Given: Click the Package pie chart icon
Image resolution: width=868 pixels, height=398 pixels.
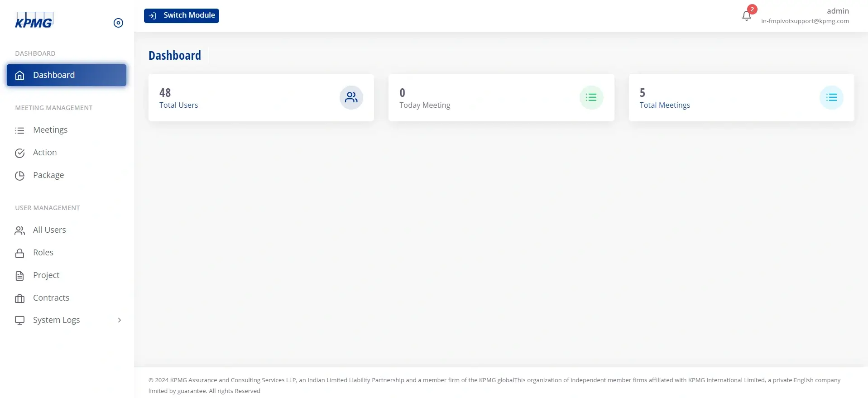Looking at the screenshot, I should [x=19, y=176].
